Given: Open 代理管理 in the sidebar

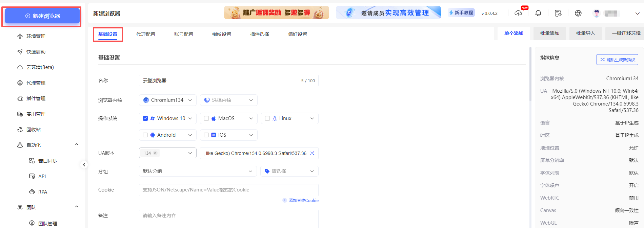Looking at the screenshot, I should [36, 83].
